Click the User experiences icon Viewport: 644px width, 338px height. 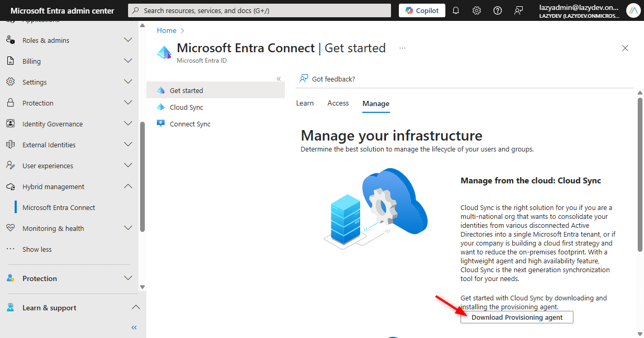10,166
